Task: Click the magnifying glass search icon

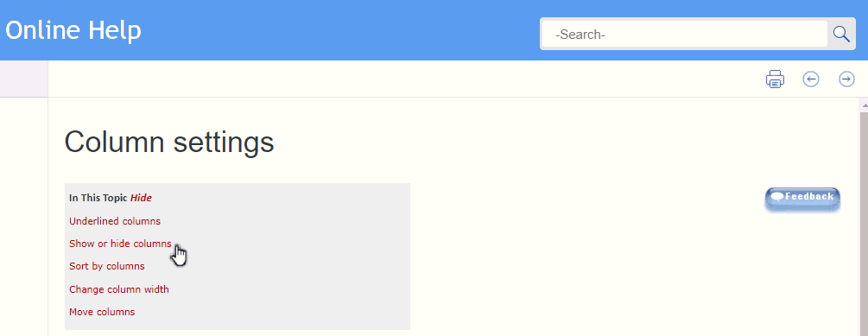Action: [841, 35]
